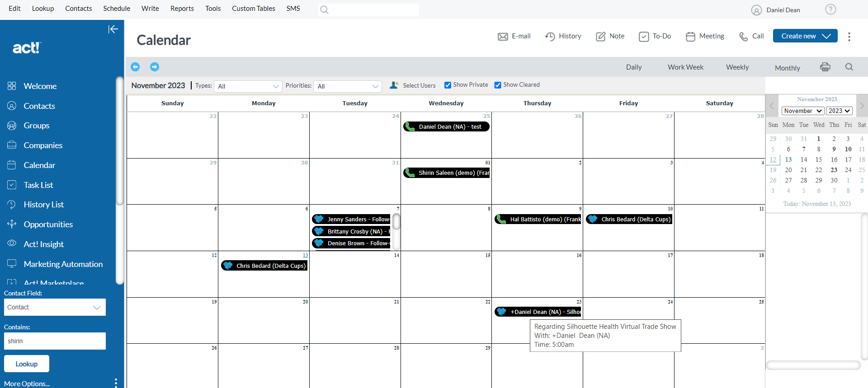Click the History clock icon
This screenshot has width=868, height=388.
550,37
